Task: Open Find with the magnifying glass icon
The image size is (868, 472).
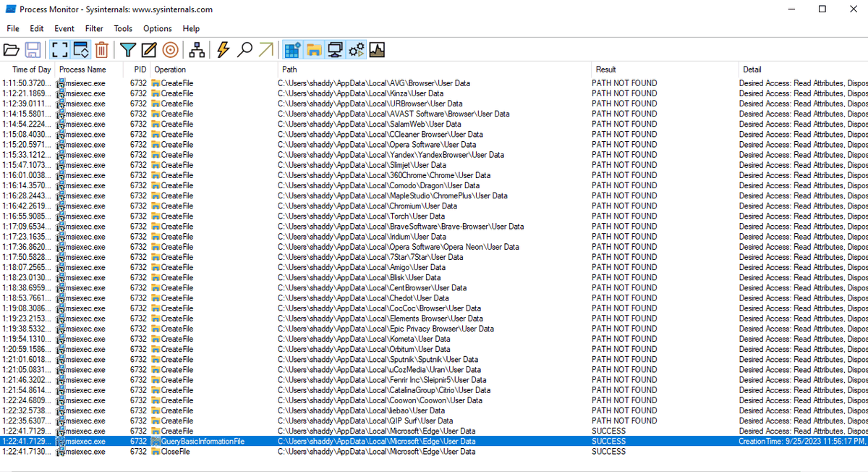Action: coord(244,50)
